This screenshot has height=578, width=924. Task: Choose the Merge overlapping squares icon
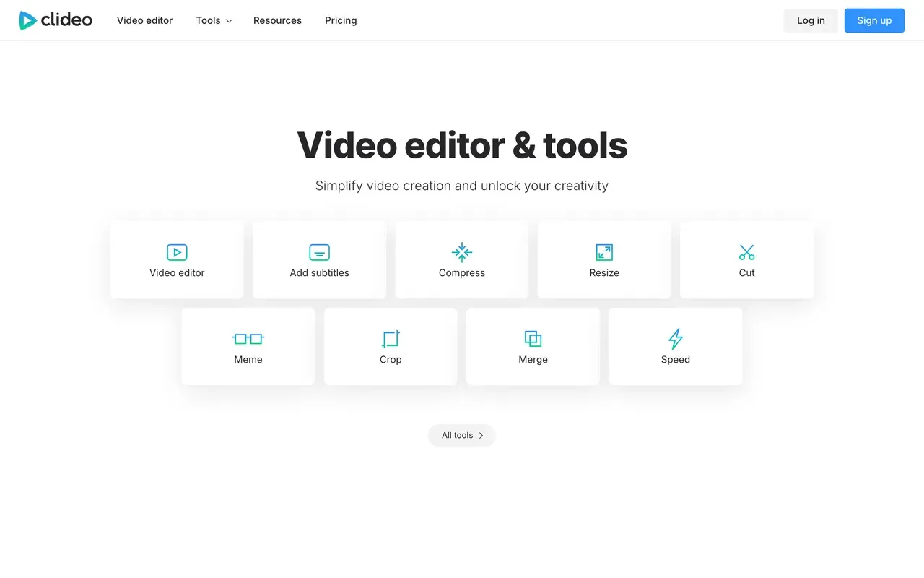(533, 339)
